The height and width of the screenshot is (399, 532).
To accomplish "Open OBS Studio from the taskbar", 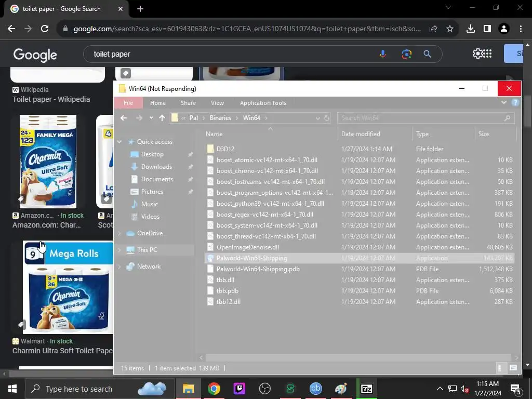I will point(264,389).
